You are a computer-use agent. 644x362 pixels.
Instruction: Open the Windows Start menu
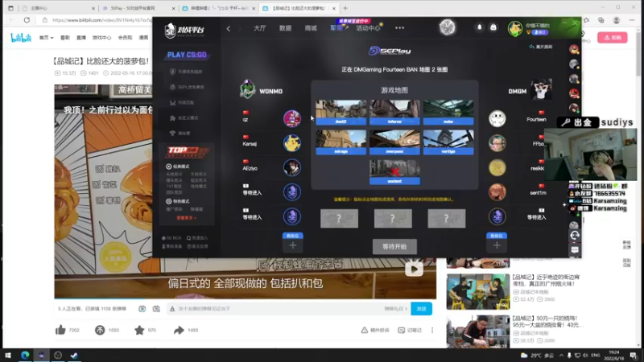[x=8, y=356]
